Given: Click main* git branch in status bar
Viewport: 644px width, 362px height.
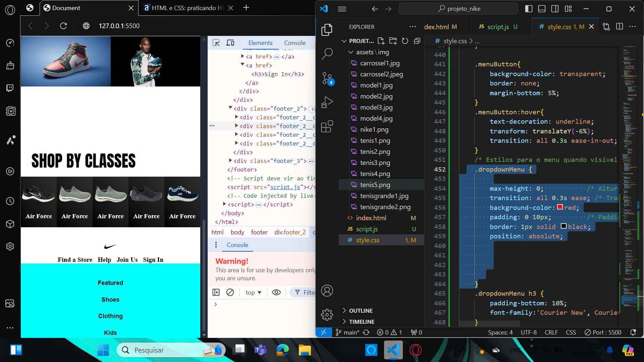Looking at the screenshot, I should pyautogui.click(x=347, y=332).
